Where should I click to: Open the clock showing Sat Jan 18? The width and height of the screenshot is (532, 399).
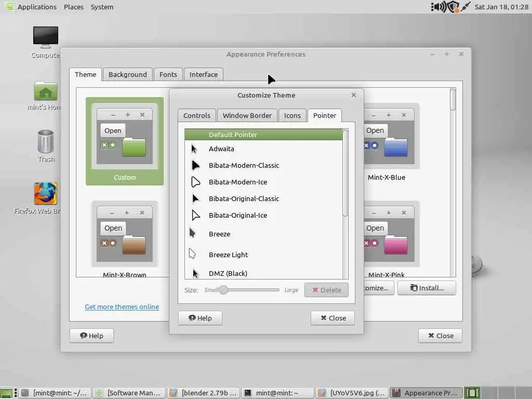501,7
